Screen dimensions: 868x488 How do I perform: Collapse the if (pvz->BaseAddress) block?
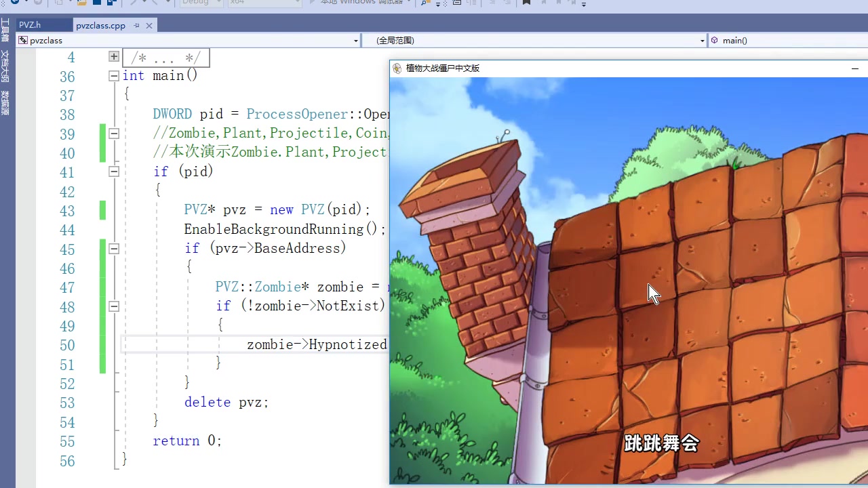[114, 249]
